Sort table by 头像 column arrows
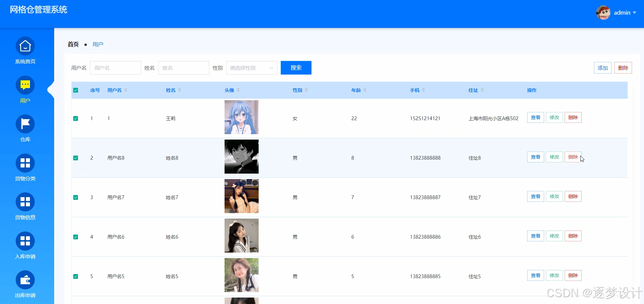Screen dimensions: 644x304 pos(238,90)
